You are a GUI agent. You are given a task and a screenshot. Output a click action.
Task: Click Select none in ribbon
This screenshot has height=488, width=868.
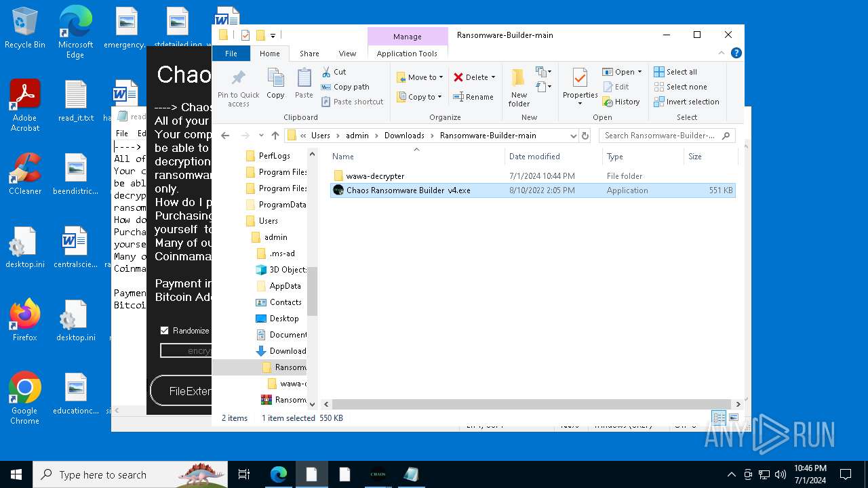coord(680,87)
